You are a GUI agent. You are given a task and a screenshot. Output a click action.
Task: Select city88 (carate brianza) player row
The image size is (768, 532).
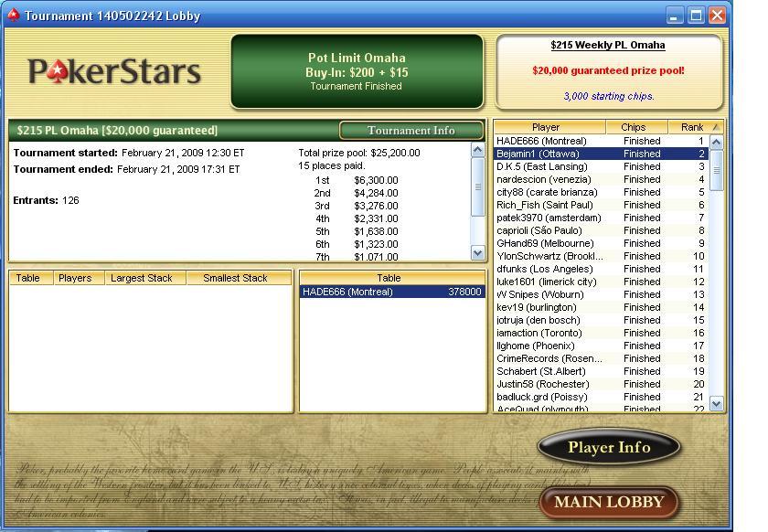(x=601, y=192)
